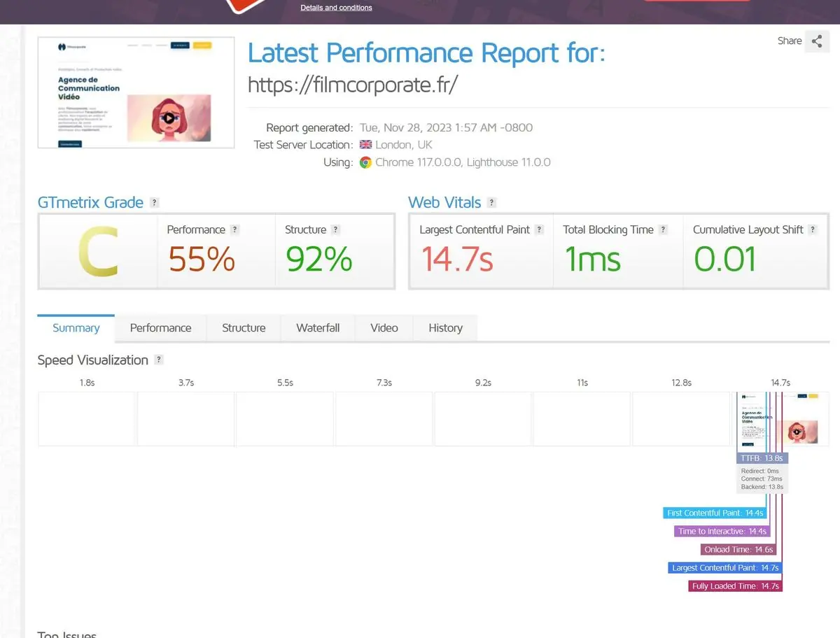
Task: Click the Chrome 117.0.0.0, Lighthouse 11.0.0 text
Action: (463, 162)
